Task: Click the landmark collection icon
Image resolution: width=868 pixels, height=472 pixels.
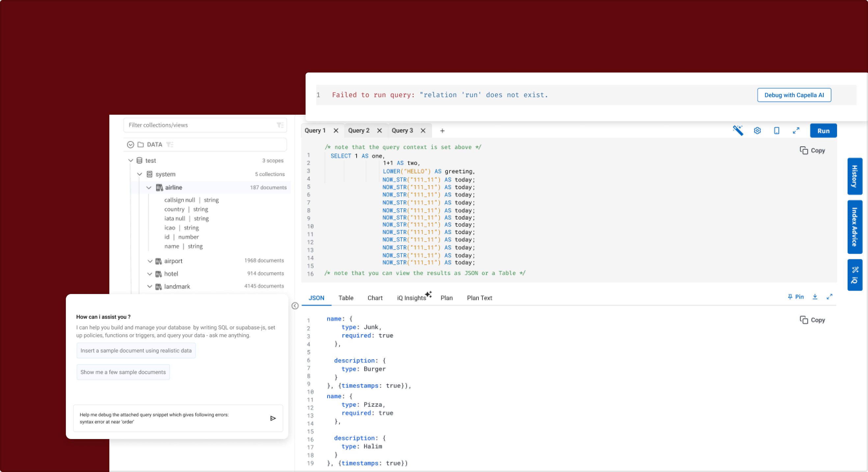Action: pos(158,287)
